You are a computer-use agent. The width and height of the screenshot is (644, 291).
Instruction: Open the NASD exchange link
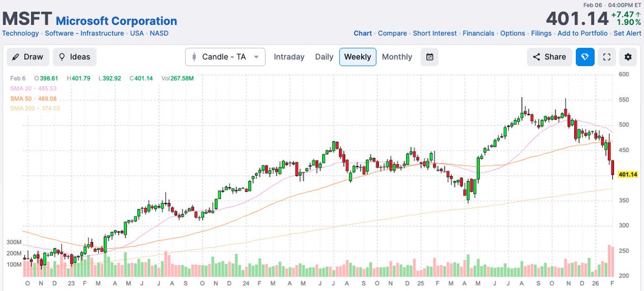159,33
